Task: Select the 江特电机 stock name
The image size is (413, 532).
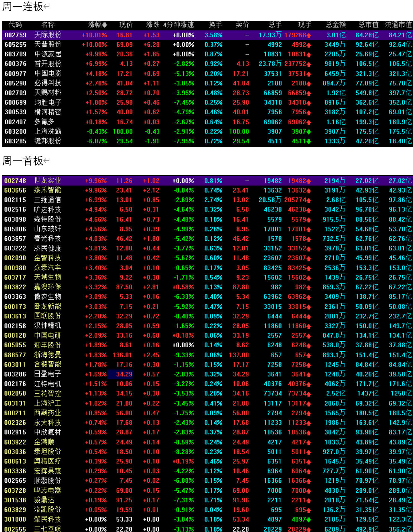Action: coord(48,384)
